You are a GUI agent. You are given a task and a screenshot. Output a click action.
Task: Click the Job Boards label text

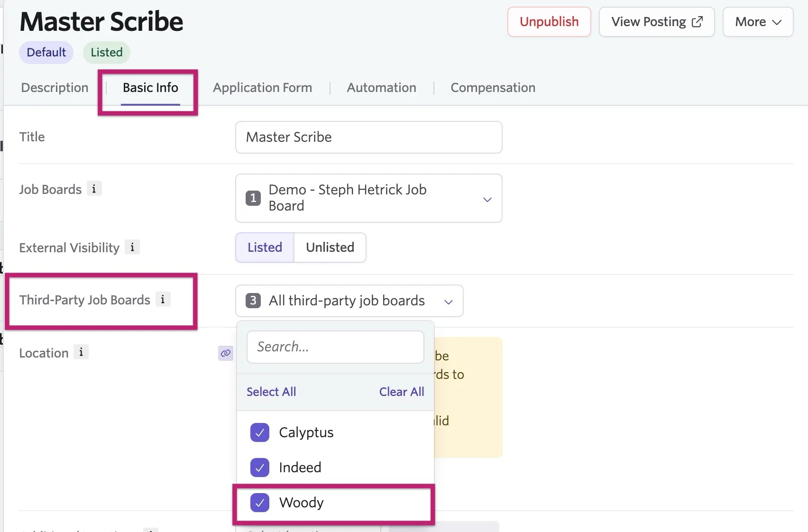[50, 190]
